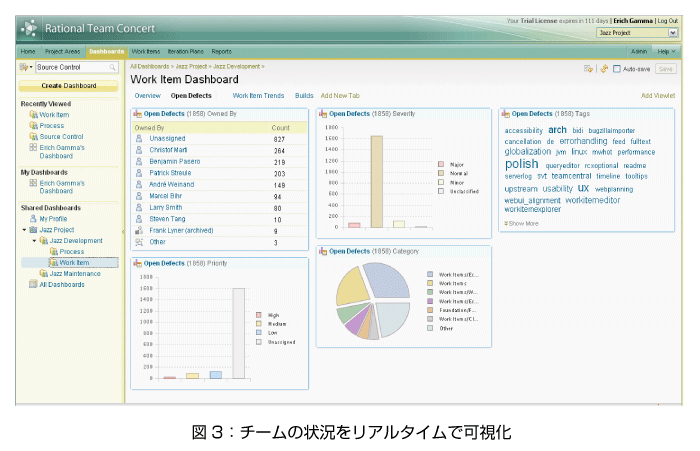Click the Admin link
The height and width of the screenshot is (451, 700).
pyautogui.click(x=639, y=51)
